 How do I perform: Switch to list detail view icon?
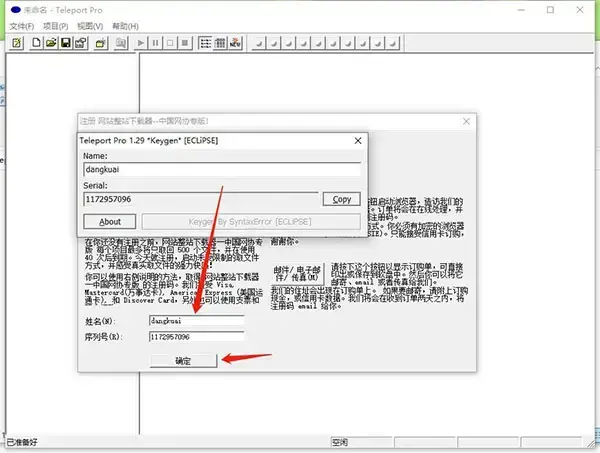205,43
